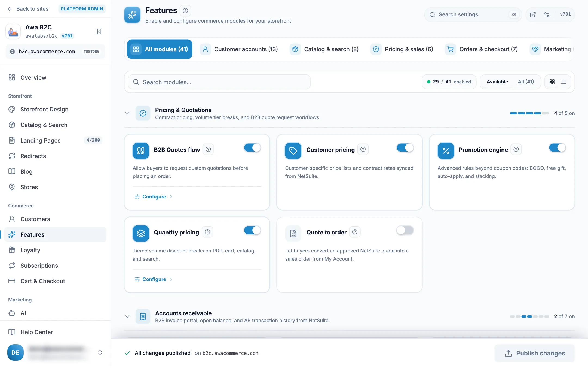Open help tooltip for Quote to order

pyautogui.click(x=355, y=232)
